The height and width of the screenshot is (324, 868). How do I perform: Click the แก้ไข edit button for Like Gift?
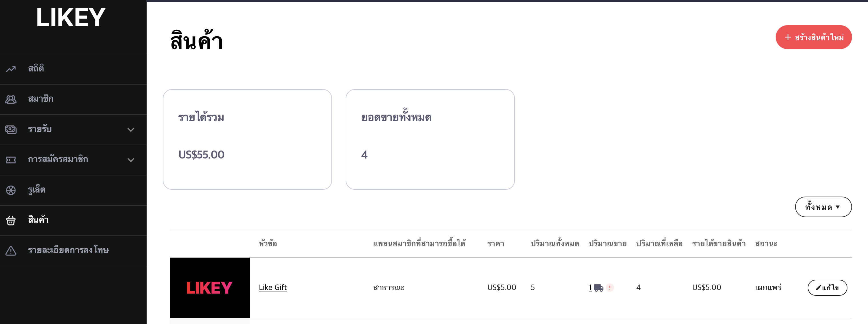827,288
